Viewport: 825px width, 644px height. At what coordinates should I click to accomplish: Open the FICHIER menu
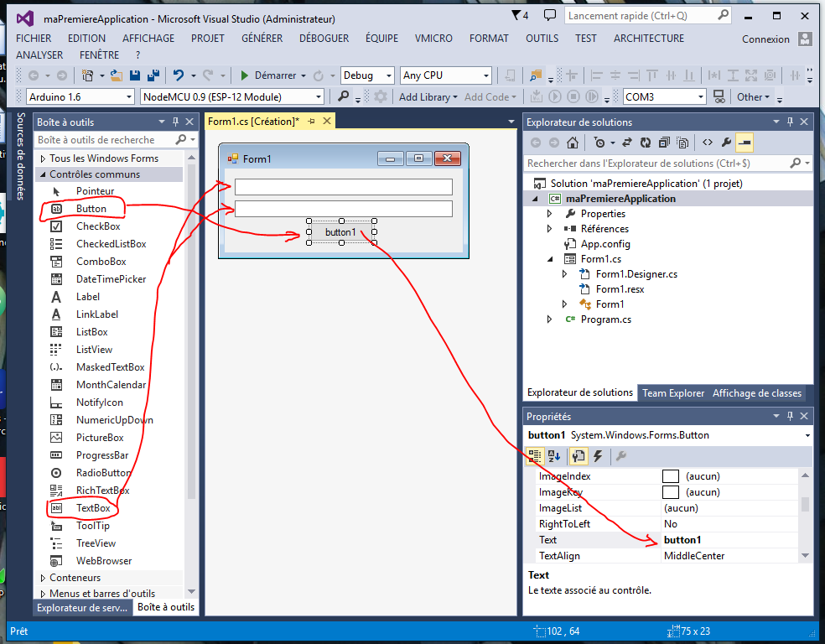click(34, 39)
